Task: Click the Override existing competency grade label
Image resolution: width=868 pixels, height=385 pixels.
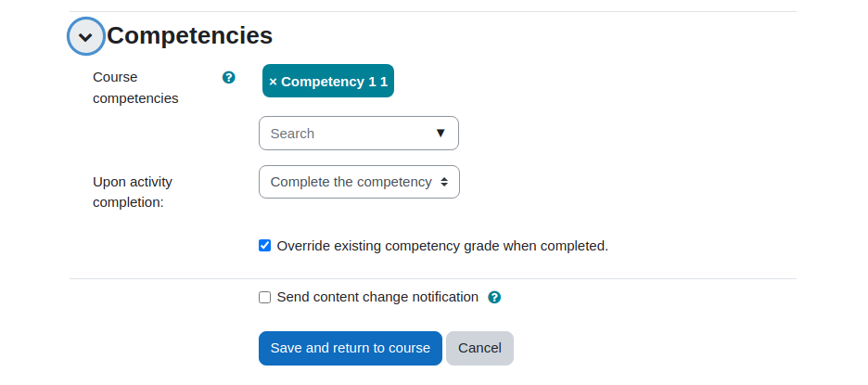Action: pos(442,246)
